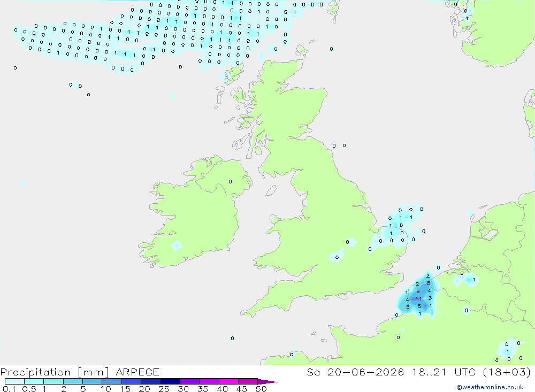
Task: Click the 40–45 mm magenta legend swatch
Action: 228,381
